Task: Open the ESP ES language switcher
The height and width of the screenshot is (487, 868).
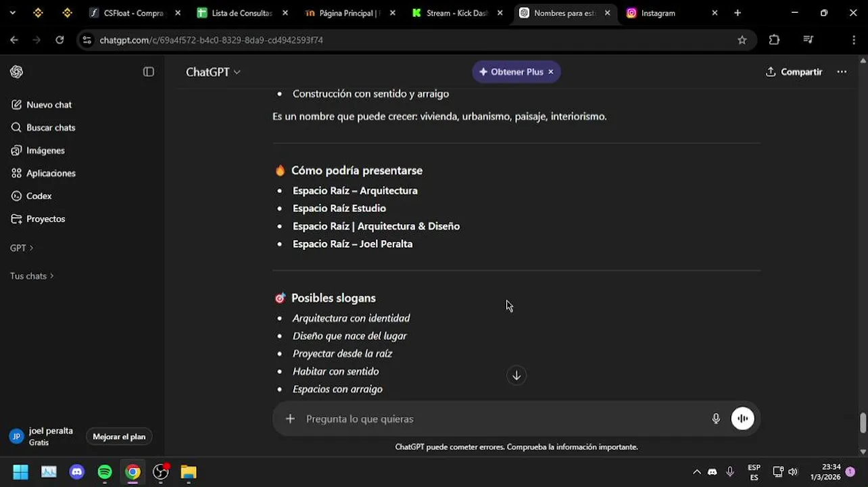Action: click(x=754, y=472)
